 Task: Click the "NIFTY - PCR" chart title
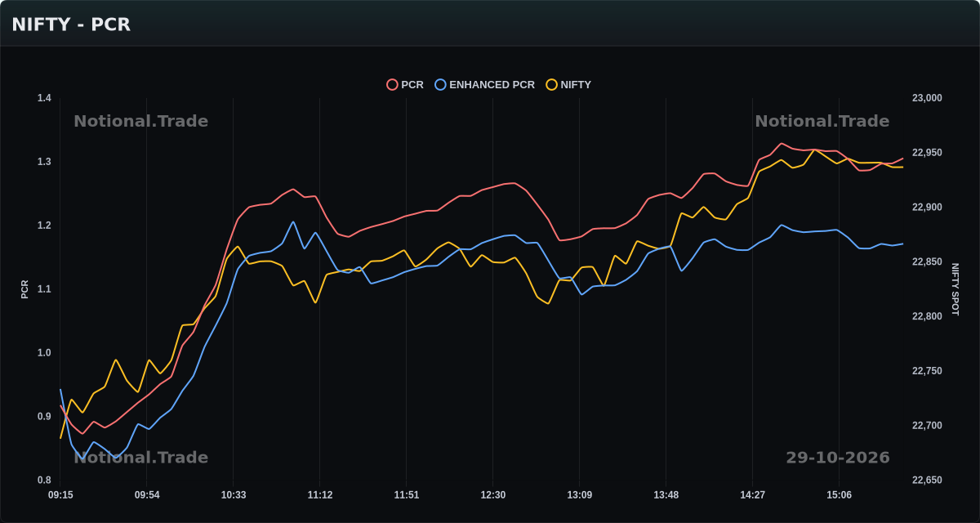pos(71,25)
